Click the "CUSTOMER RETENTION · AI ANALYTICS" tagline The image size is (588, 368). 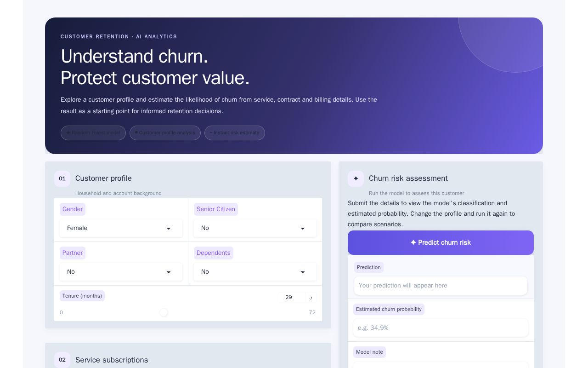point(119,37)
